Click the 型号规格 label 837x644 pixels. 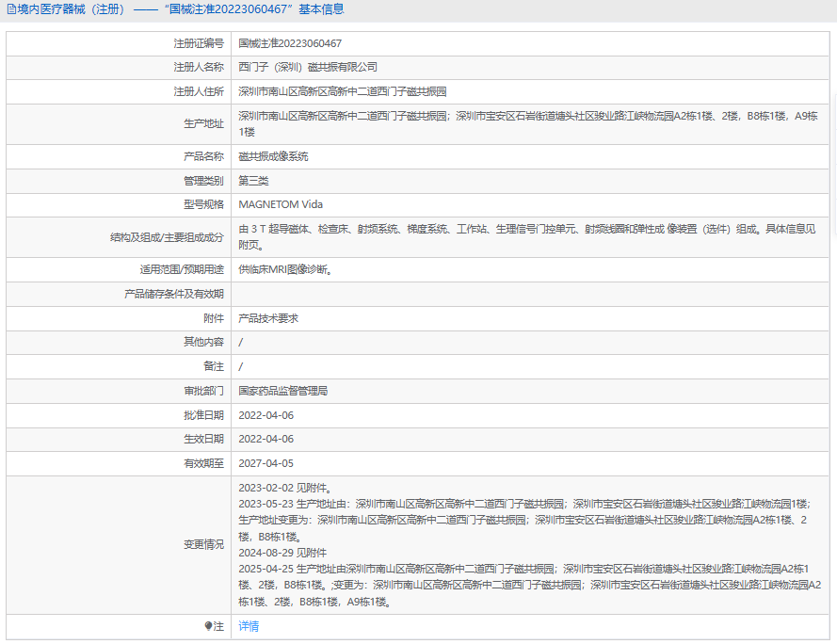(x=204, y=204)
